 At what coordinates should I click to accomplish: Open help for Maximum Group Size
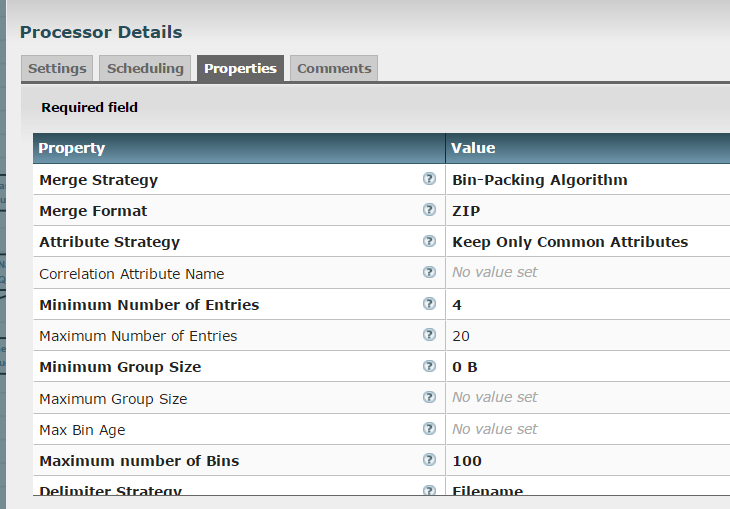(429, 397)
